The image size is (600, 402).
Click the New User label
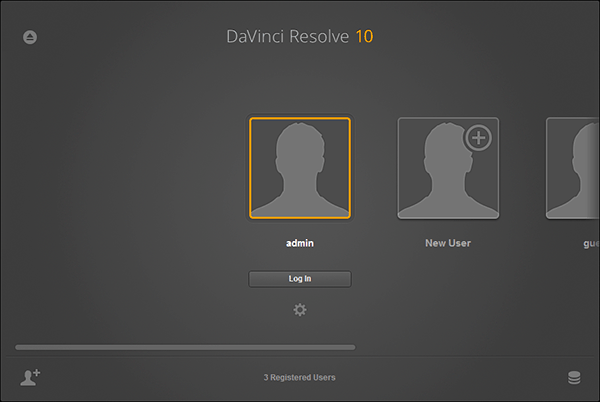click(448, 243)
